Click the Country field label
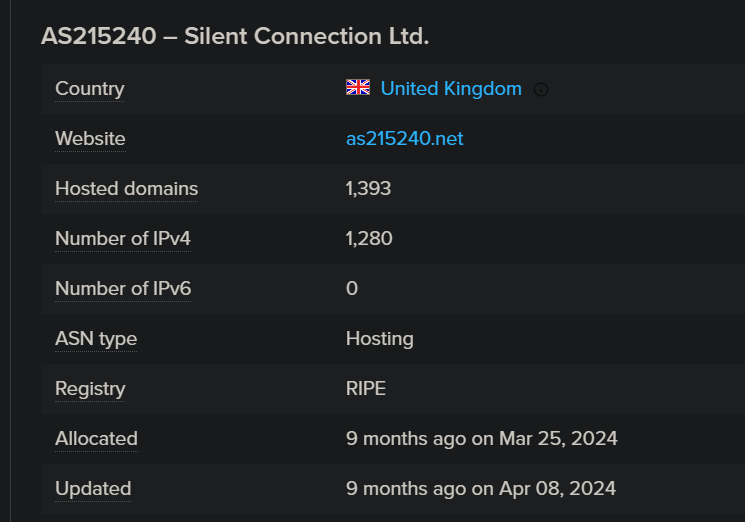 click(90, 88)
